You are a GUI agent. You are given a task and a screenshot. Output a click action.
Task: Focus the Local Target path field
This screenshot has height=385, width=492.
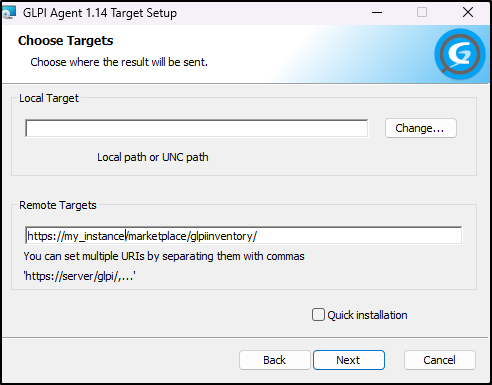(197, 128)
